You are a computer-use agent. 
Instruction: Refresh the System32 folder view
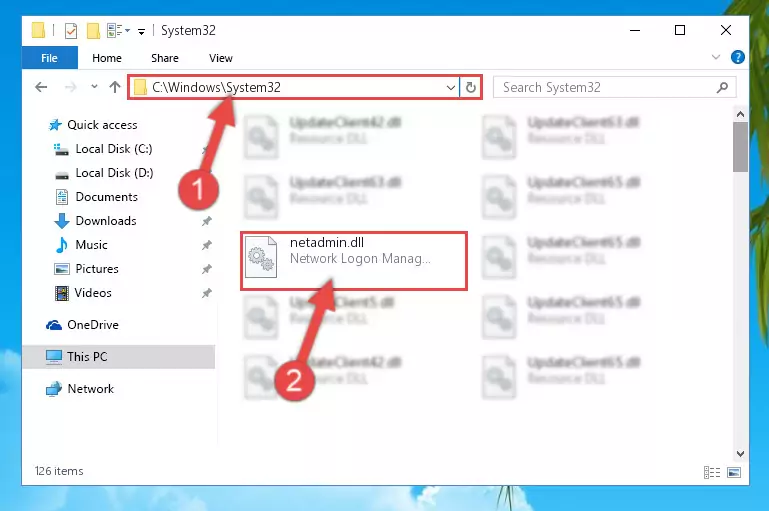(x=470, y=88)
